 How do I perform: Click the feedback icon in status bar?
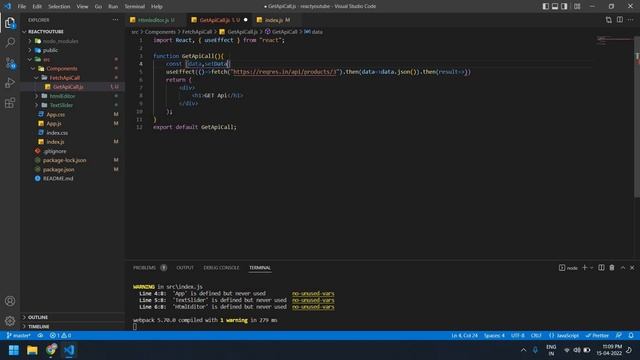point(619,336)
